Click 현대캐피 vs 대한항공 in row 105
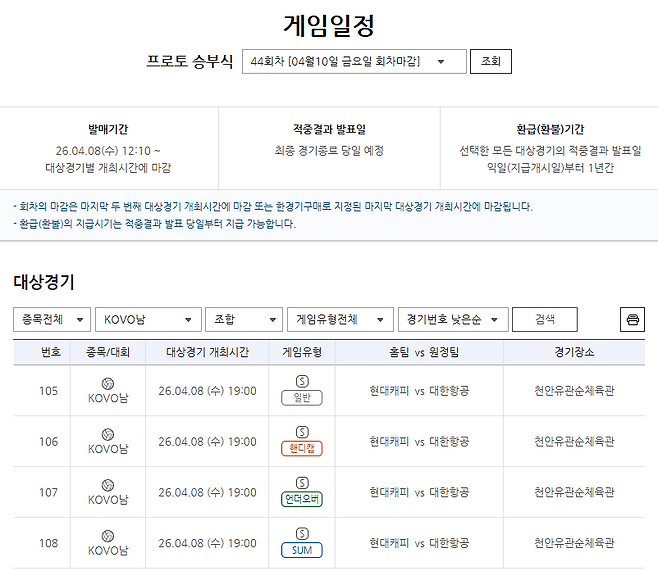This screenshot has width=658, height=571. (419, 391)
